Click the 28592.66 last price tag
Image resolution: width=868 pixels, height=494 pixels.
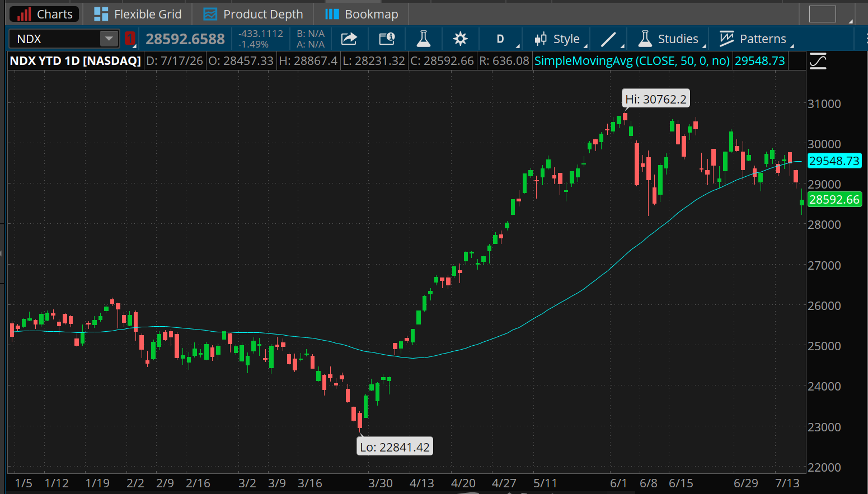coord(834,200)
